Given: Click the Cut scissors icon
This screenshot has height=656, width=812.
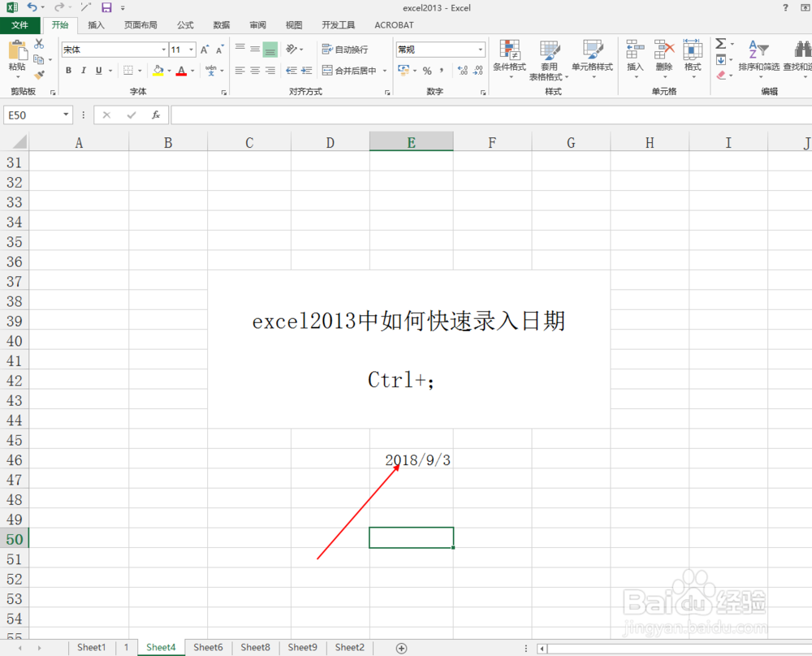Looking at the screenshot, I should [39, 44].
